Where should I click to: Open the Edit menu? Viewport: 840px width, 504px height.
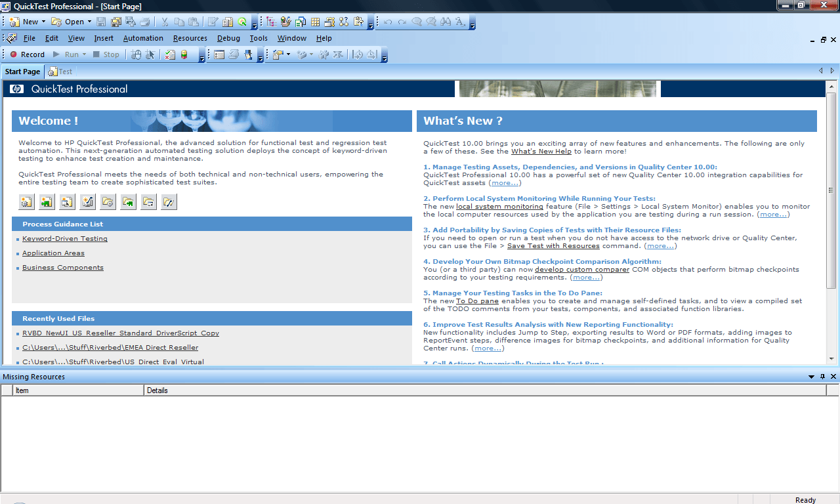(52, 38)
